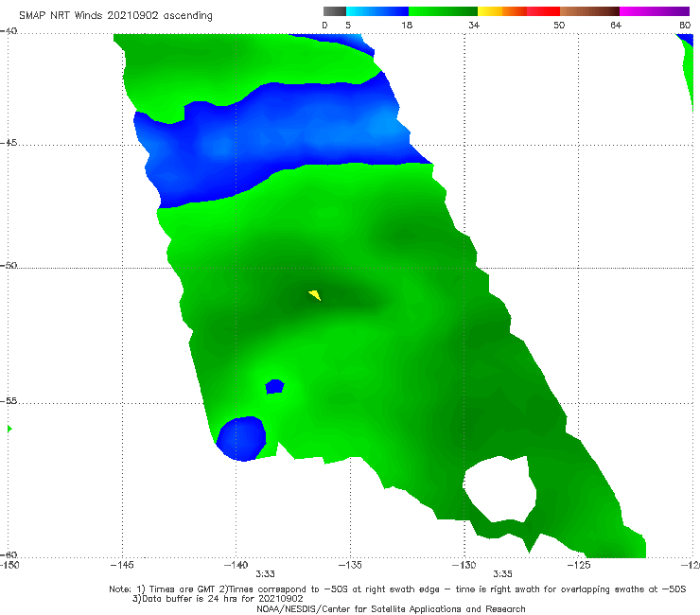
Task: Select the yellow segment of the color scale
Action: (490, 11)
